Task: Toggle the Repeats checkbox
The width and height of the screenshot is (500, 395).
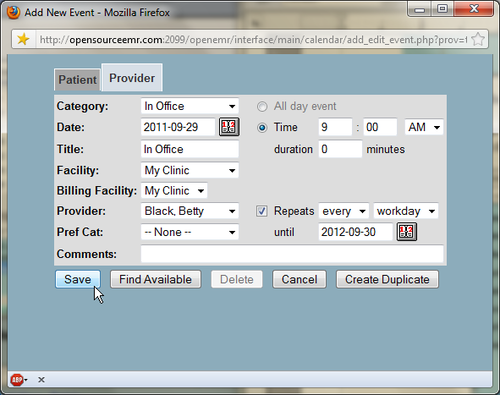Action: (262, 211)
